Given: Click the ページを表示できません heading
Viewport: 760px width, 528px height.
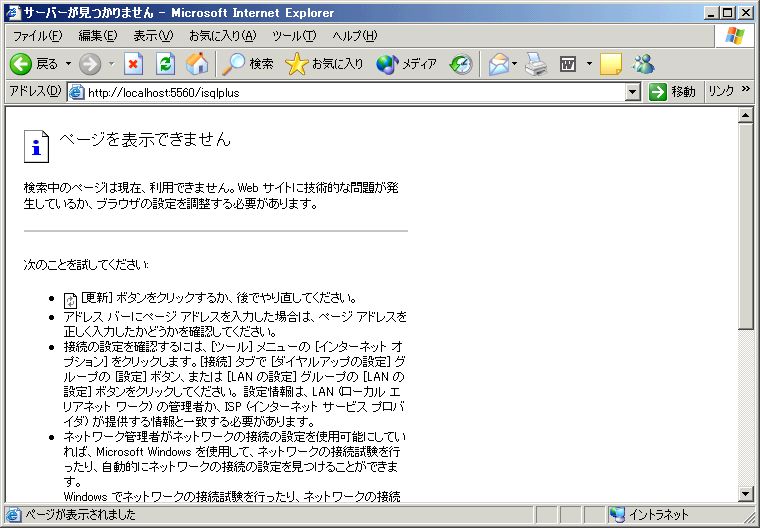Looking at the screenshot, I should (x=145, y=140).
